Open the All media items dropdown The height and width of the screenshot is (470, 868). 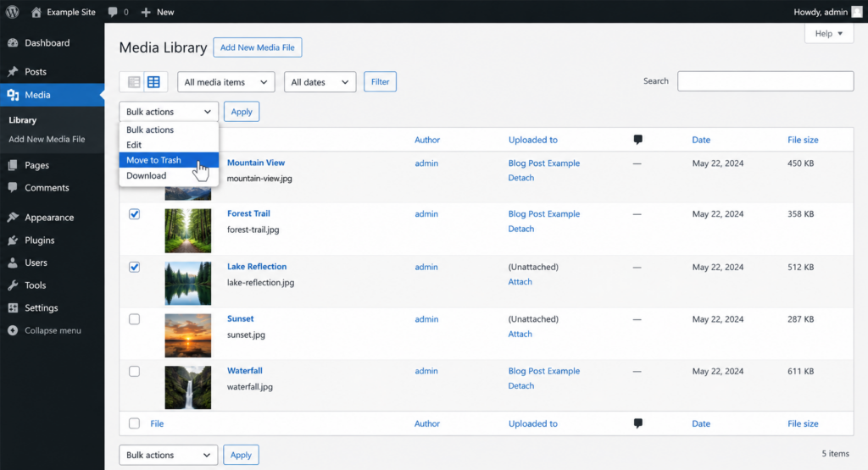pyautogui.click(x=225, y=82)
